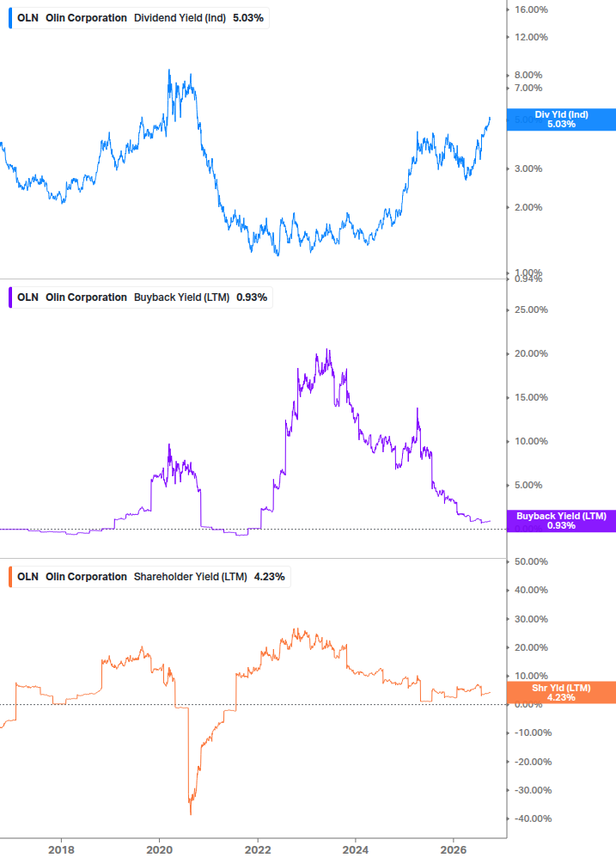Click the 5.00% tick on buyback yield axis
616x864 pixels.
point(528,485)
